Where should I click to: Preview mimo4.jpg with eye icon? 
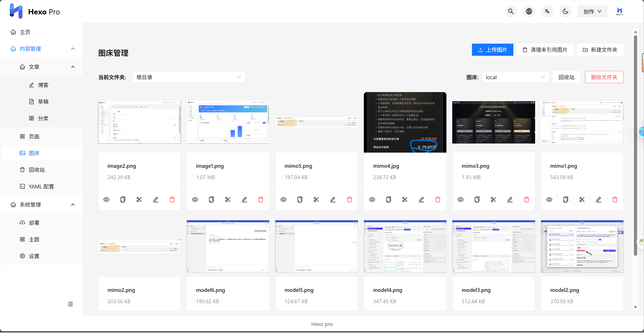click(372, 200)
